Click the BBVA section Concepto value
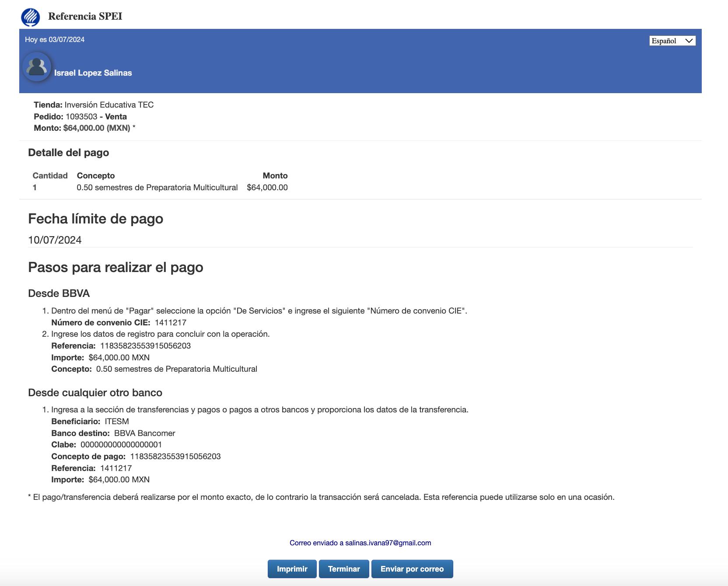 pos(177,369)
